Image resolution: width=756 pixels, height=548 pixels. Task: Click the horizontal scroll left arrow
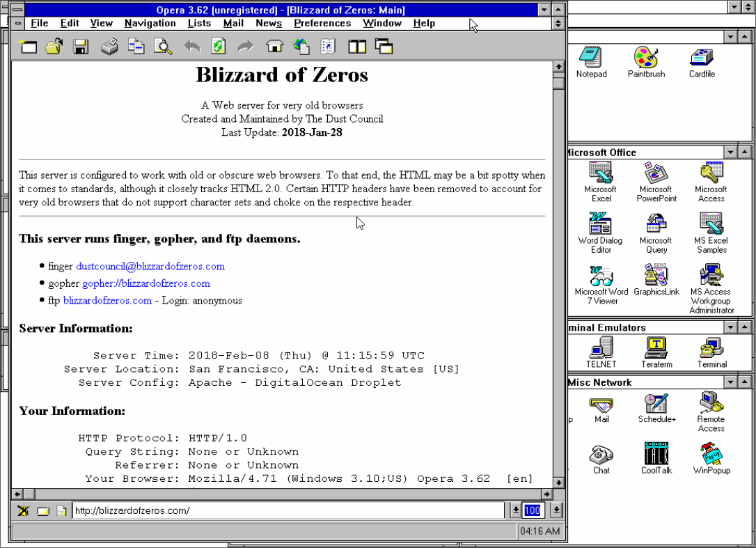tap(17, 494)
